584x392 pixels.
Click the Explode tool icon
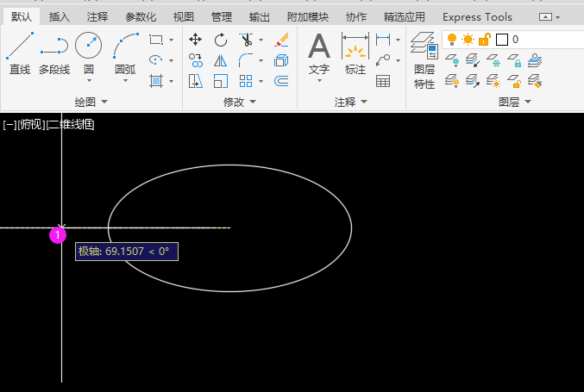point(281,60)
